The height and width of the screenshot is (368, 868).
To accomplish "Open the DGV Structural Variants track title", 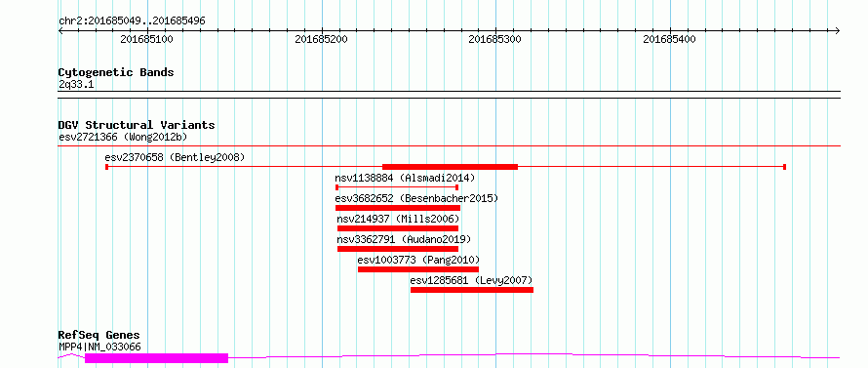I will coord(137,125).
